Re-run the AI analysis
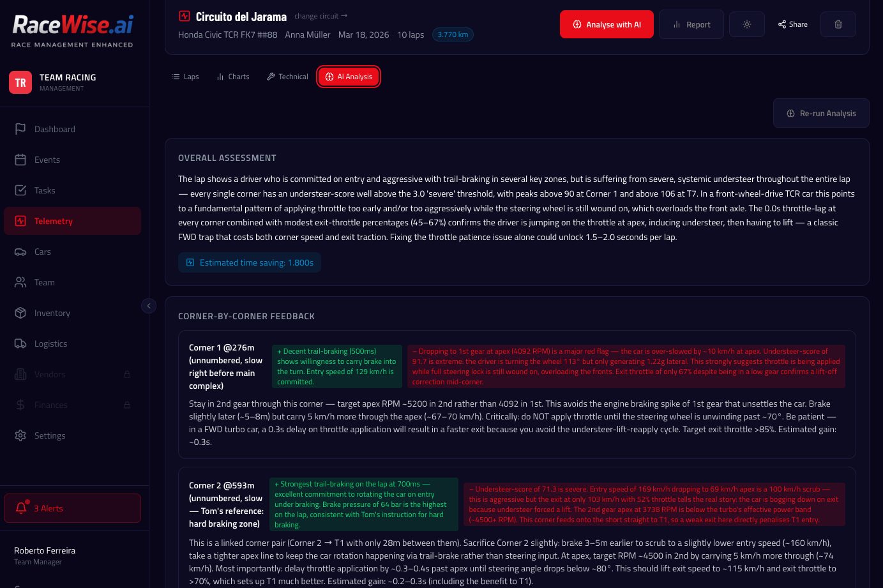 [820, 113]
